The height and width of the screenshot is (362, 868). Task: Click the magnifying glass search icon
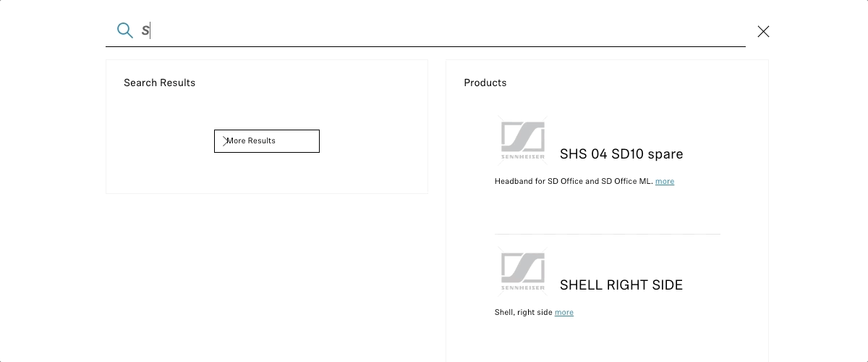125,30
